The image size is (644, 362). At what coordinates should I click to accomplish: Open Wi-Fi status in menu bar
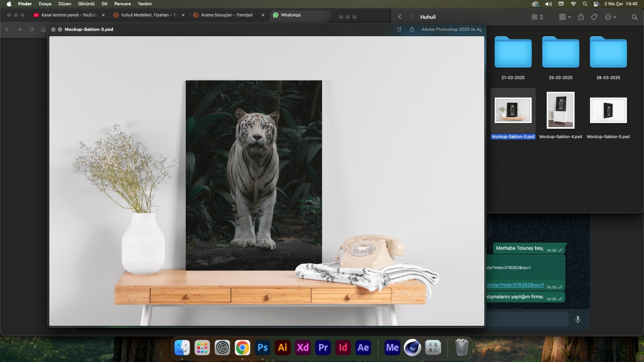click(x=573, y=4)
